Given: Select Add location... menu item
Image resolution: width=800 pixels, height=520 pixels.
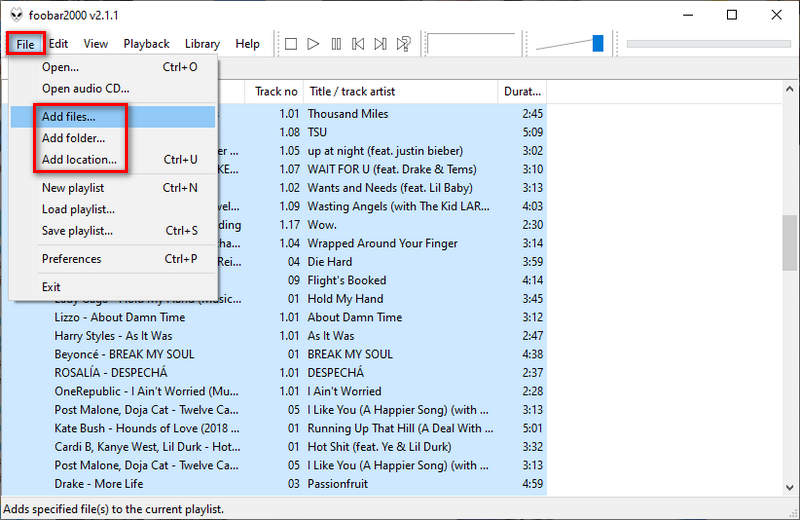Looking at the screenshot, I should (113, 159).
